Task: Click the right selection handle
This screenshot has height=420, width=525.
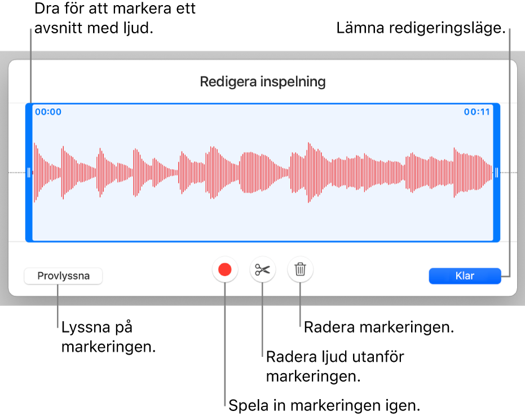Action: 496,173
